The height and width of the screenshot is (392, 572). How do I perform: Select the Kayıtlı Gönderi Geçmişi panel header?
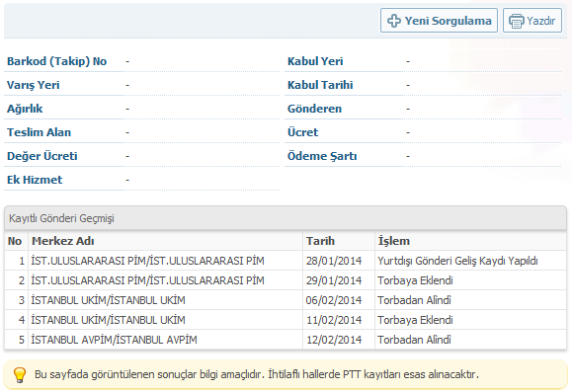pyautogui.click(x=286, y=218)
